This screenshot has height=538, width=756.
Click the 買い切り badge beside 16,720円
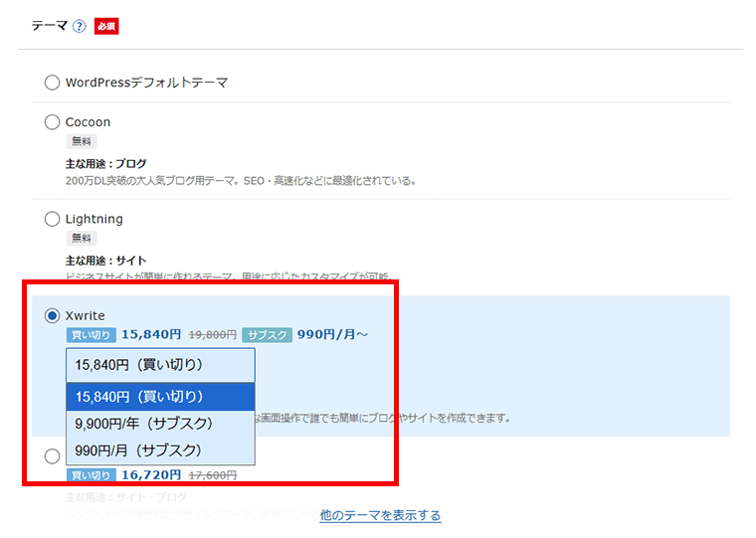click(x=92, y=475)
